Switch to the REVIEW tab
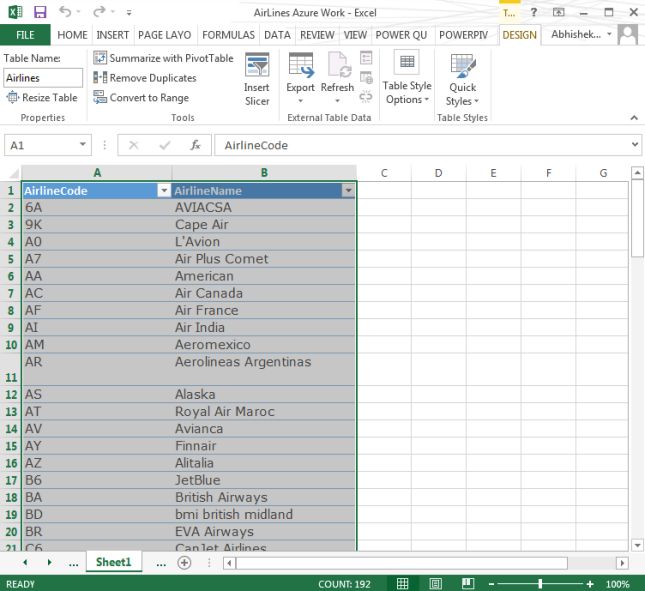This screenshot has height=591, width=645. click(x=317, y=35)
